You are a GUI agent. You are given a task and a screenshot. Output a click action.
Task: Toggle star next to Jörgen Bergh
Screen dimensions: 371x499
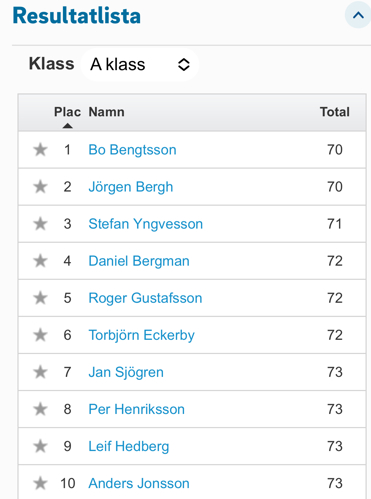click(x=40, y=187)
